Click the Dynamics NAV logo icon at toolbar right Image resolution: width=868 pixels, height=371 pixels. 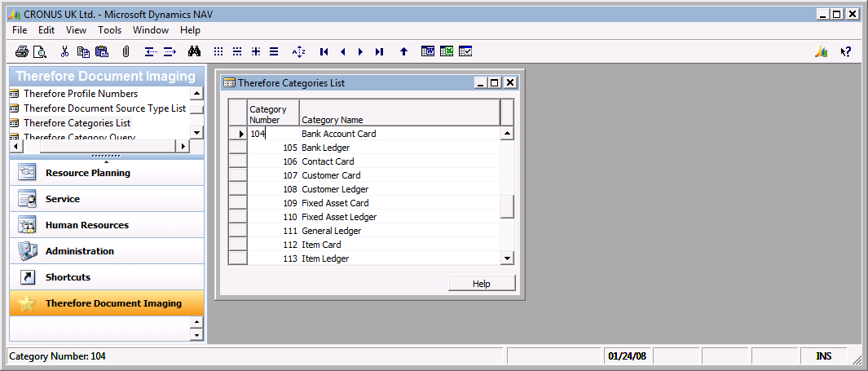[821, 51]
